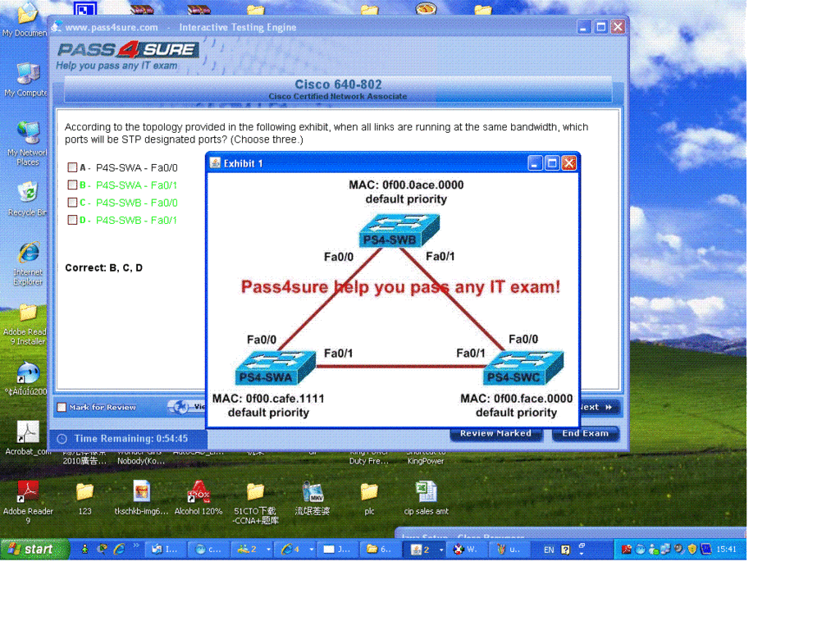Maximize the Exhibit 1 window
Viewport: 840px width, 630px height.
pyautogui.click(x=552, y=163)
